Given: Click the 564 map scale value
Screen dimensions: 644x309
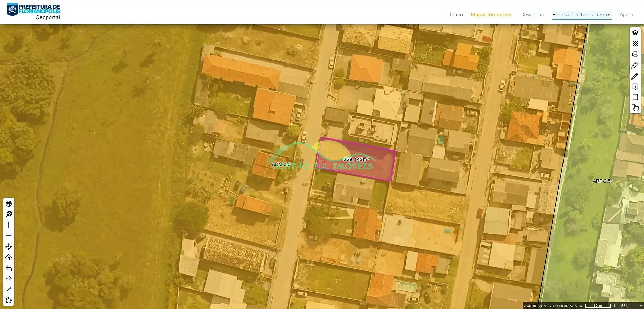Looking at the screenshot, I should (624, 306).
